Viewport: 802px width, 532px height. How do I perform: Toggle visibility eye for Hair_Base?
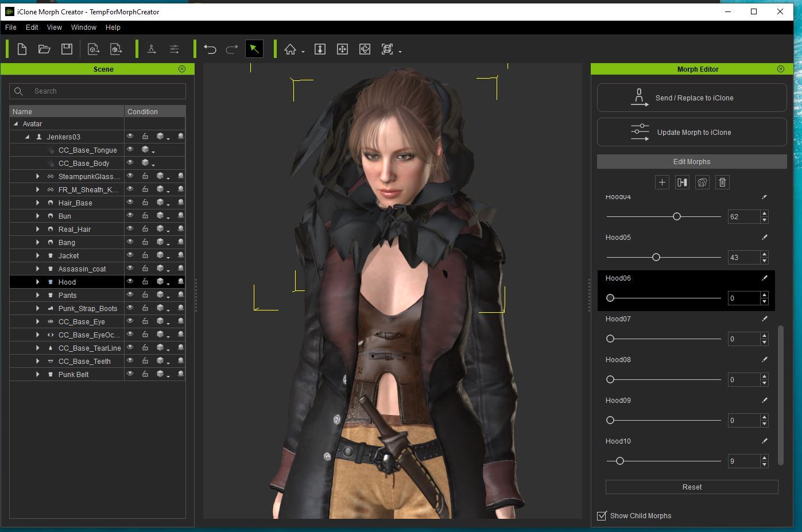coord(130,203)
